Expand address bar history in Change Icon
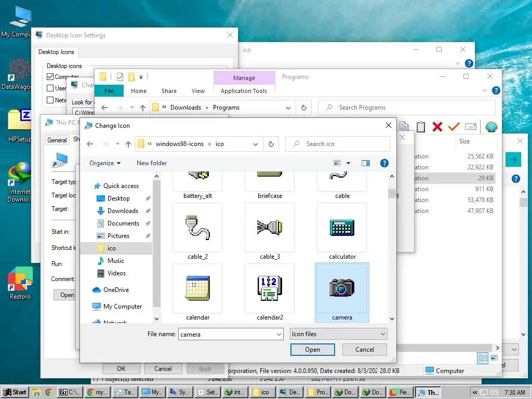532x399 pixels. coord(256,144)
